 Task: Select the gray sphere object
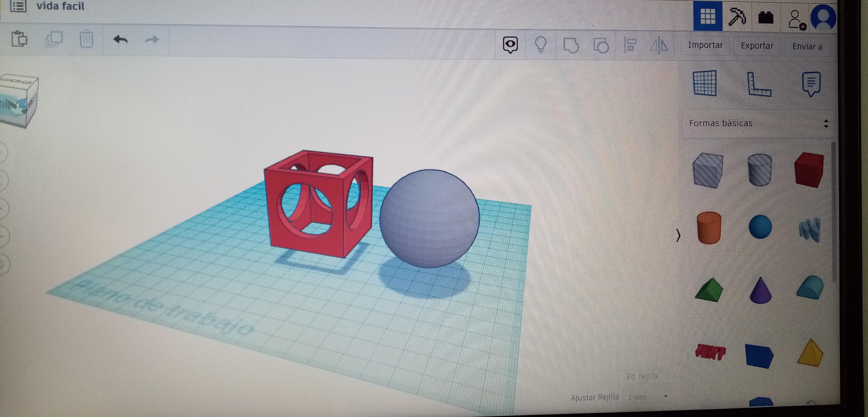point(430,219)
